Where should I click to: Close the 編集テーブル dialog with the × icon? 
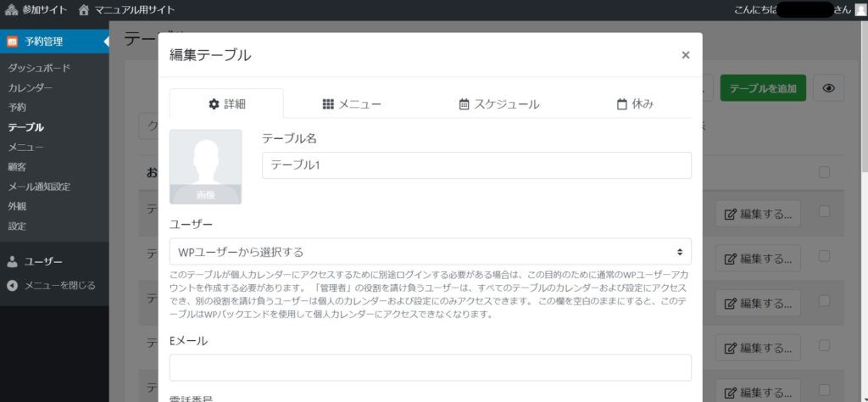click(686, 55)
